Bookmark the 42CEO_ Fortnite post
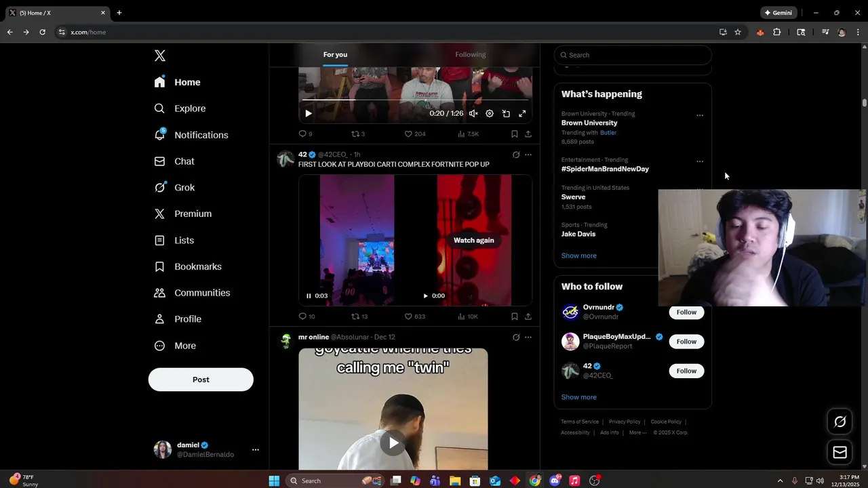The image size is (868, 488). click(x=515, y=317)
